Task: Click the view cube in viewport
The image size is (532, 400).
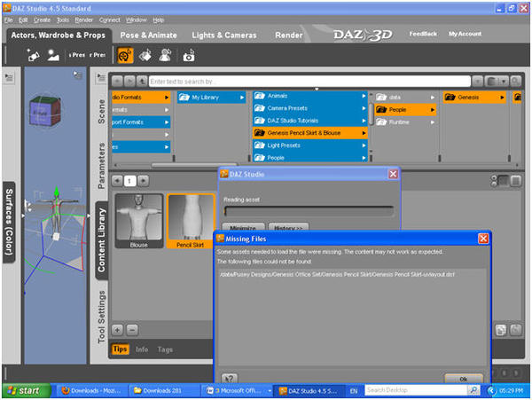Action: point(44,111)
